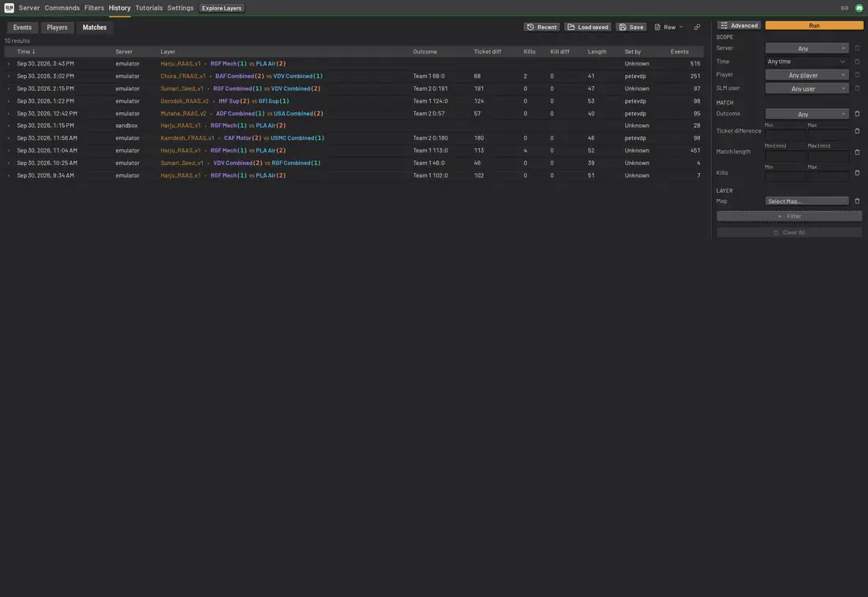Select the Matches tab
Screen dimensions: 868x597
click(x=95, y=27)
